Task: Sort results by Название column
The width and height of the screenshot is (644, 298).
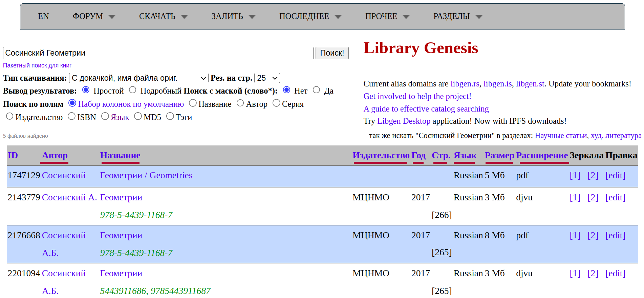Action: pyautogui.click(x=120, y=155)
